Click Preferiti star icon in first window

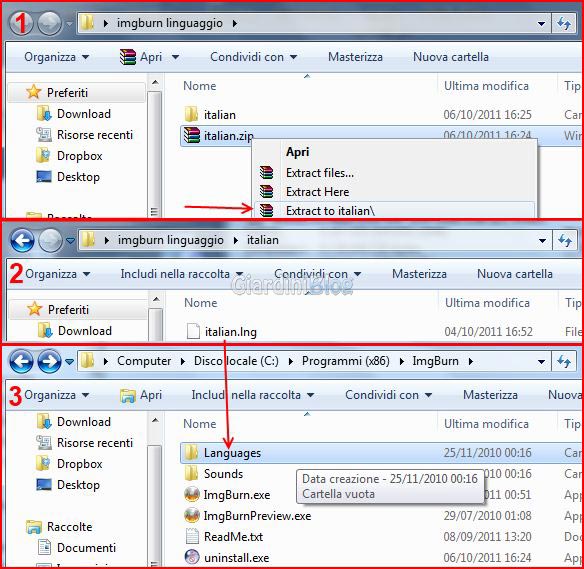pyautogui.click(x=34, y=92)
